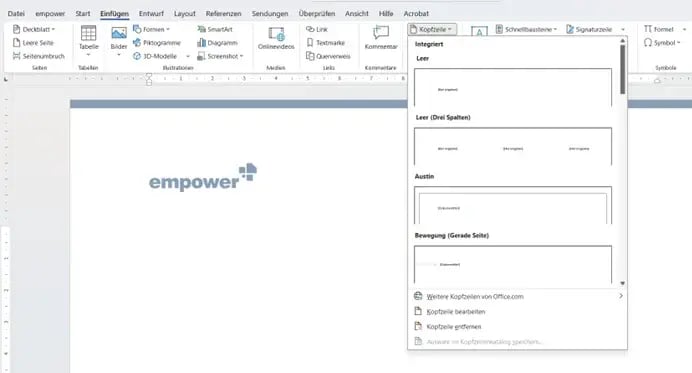Insert a Signaturzeile

pyautogui.click(x=589, y=29)
